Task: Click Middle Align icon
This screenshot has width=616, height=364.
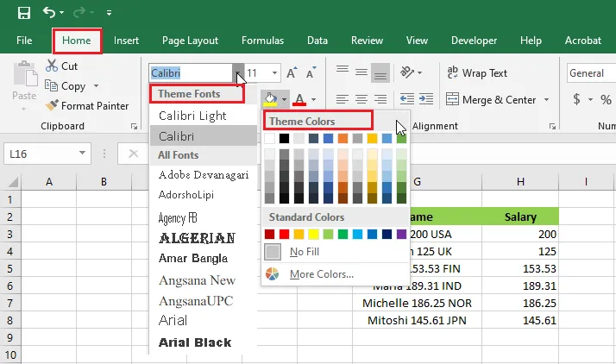Action: coord(361,72)
